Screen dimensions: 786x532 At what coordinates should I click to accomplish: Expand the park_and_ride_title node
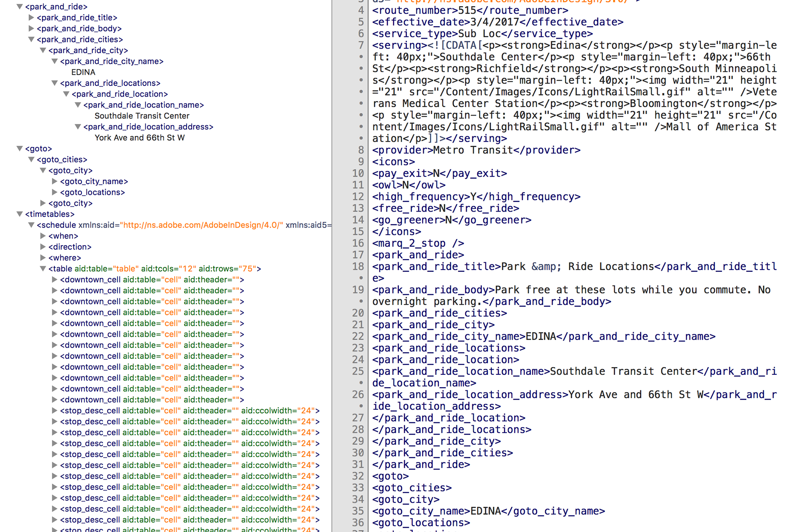[31, 18]
